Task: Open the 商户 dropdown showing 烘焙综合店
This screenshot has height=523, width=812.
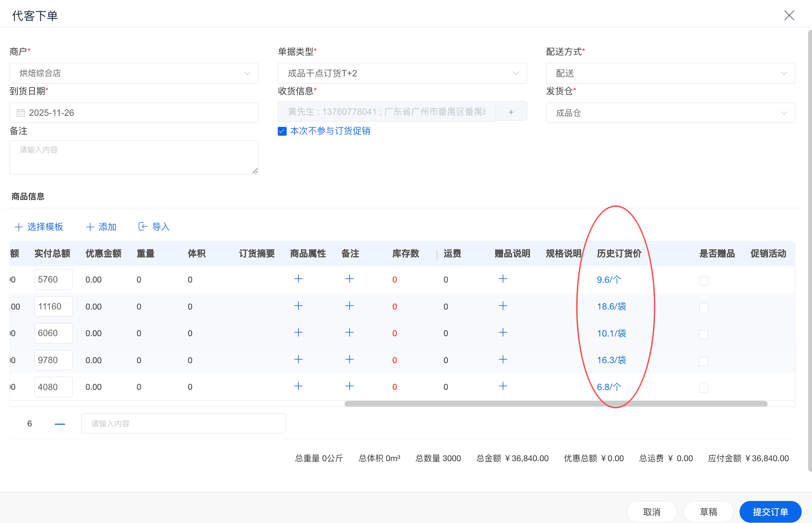Action: pos(134,73)
